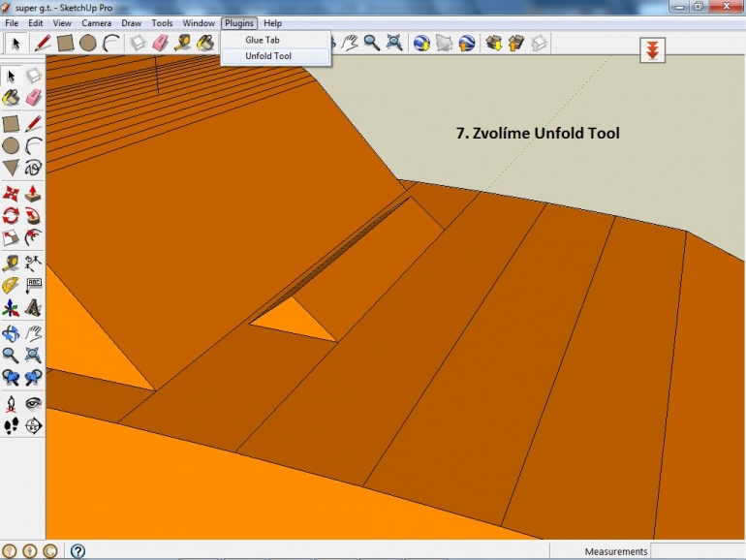Image resolution: width=746 pixels, height=560 pixels.
Task: Pick the Eraser in left toolbar
Action: (33, 98)
